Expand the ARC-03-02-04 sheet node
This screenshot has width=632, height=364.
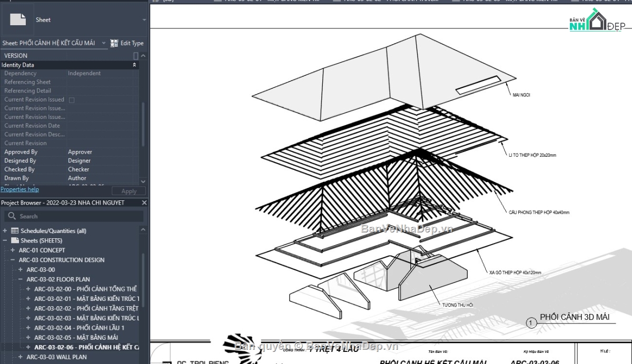(x=28, y=328)
